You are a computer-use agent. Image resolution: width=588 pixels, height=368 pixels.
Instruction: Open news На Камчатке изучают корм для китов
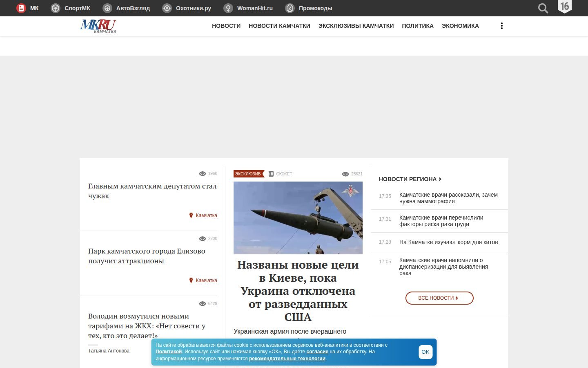448,242
